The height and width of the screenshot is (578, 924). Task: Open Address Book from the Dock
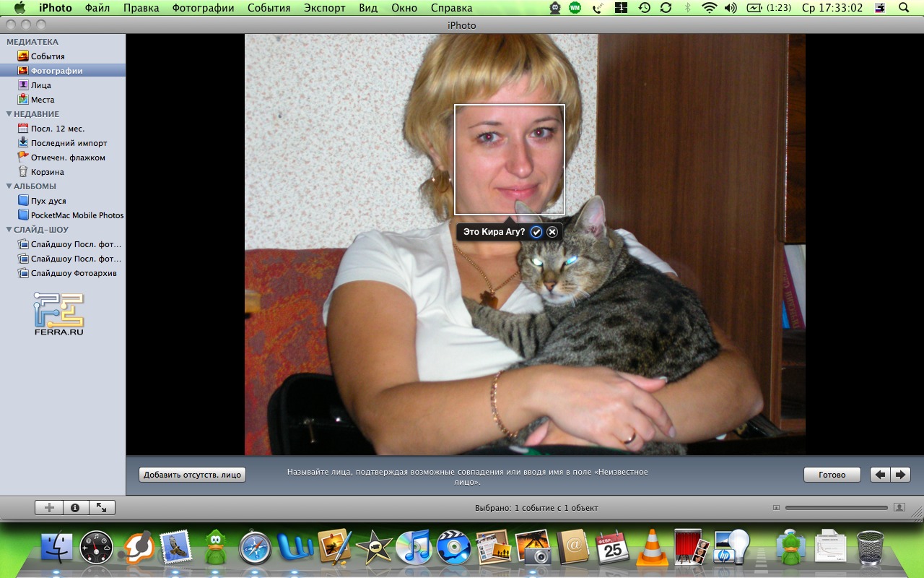pyautogui.click(x=573, y=547)
